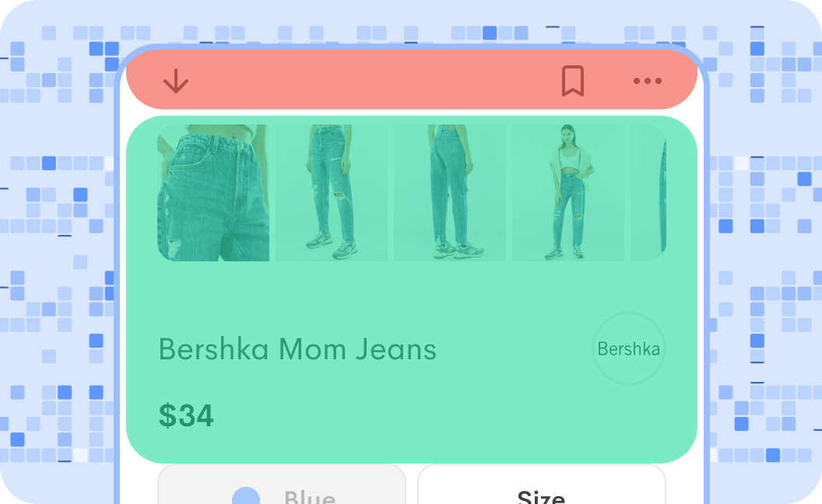This screenshot has height=504, width=822.
Task: Bookmark the Bershka Mom Jeans product
Action: tap(572, 81)
